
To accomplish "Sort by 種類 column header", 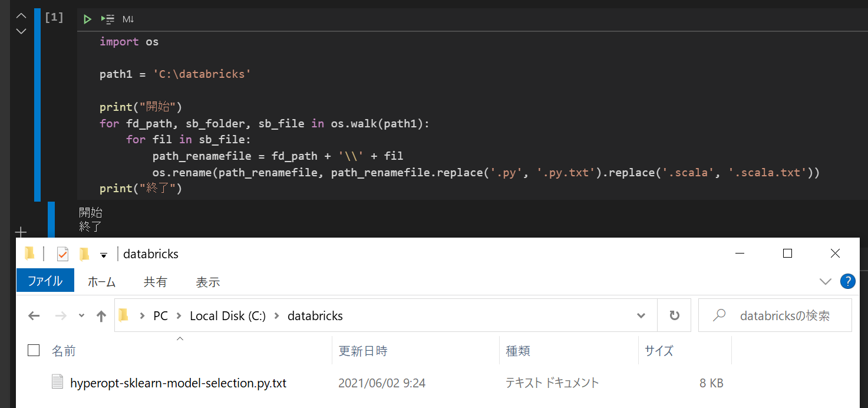I will click(518, 351).
